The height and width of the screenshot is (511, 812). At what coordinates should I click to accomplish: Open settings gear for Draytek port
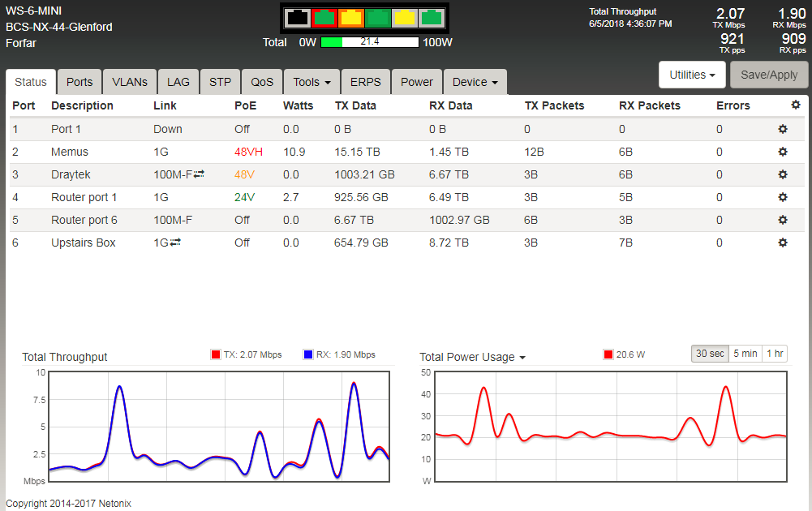(x=783, y=174)
